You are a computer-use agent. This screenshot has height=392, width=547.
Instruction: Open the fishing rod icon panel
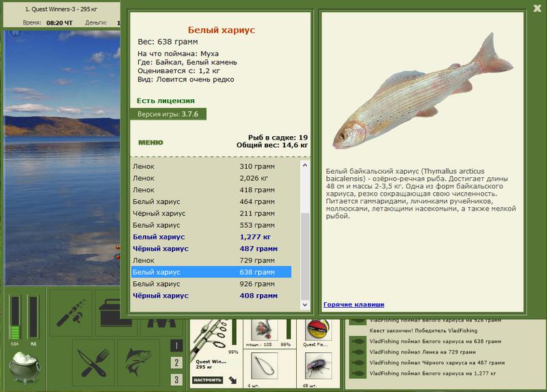[x=71, y=313]
